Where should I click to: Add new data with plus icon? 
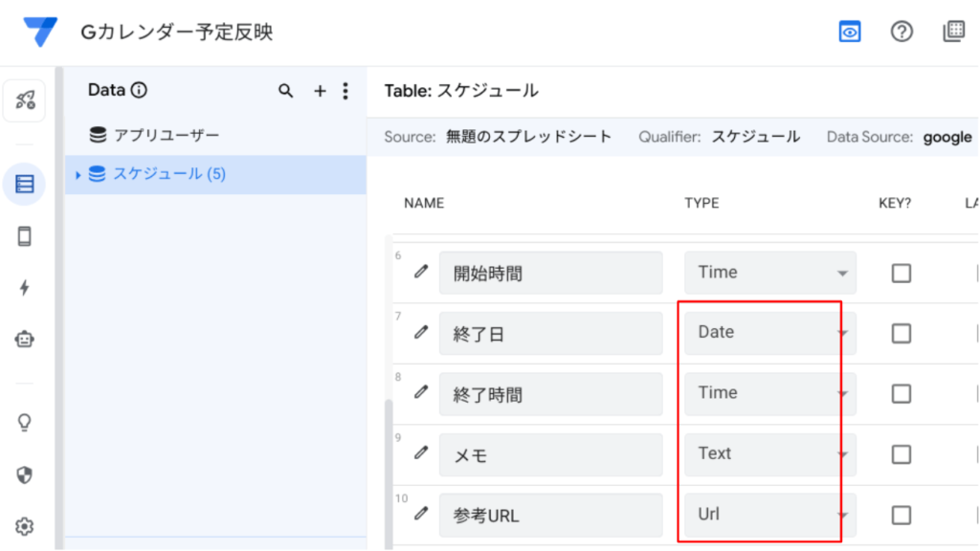pos(320,91)
